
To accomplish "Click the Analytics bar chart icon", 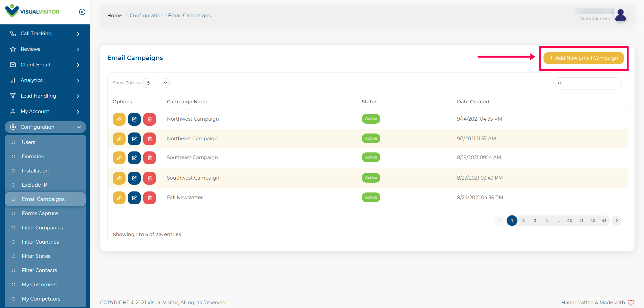I will (13, 80).
